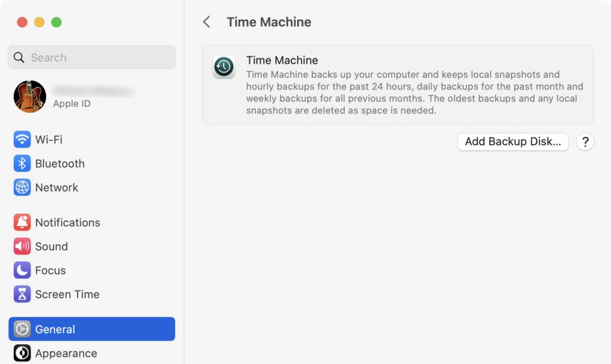Click the Time Machine clock icon
Image resolution: width=611 pixels, height=364 pixels.
(x=224, y=67)
